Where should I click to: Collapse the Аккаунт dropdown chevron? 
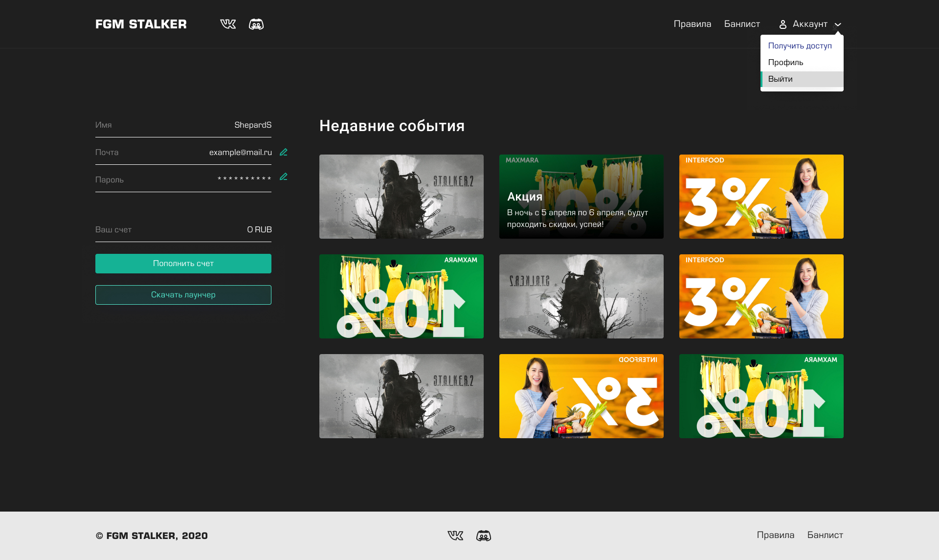pyautogui.click(x=838, y=24)
